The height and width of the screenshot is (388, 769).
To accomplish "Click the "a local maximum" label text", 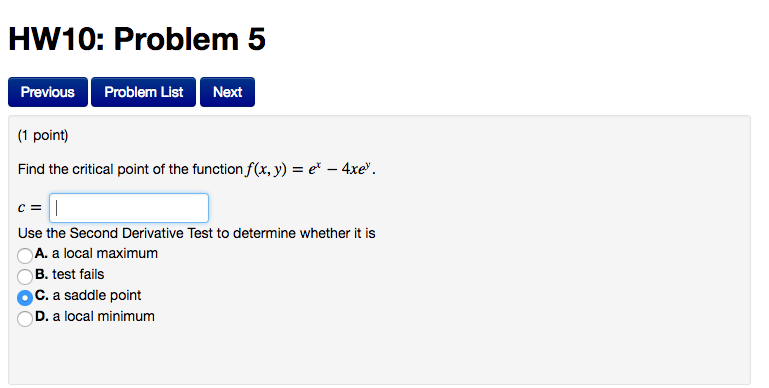I will tap(105, 254).
